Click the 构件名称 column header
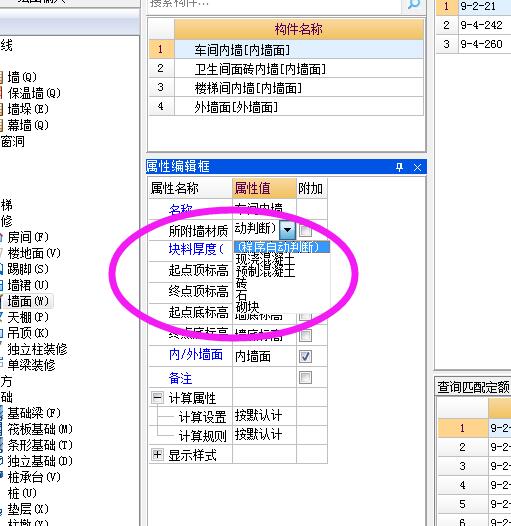Viewport: 511px width, 526px height. [299, 29]
